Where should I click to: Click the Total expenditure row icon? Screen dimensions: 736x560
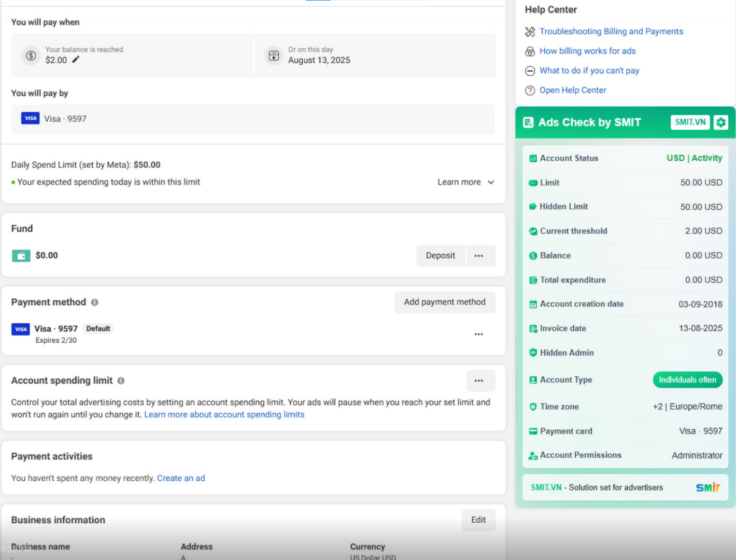pos(533,280)
